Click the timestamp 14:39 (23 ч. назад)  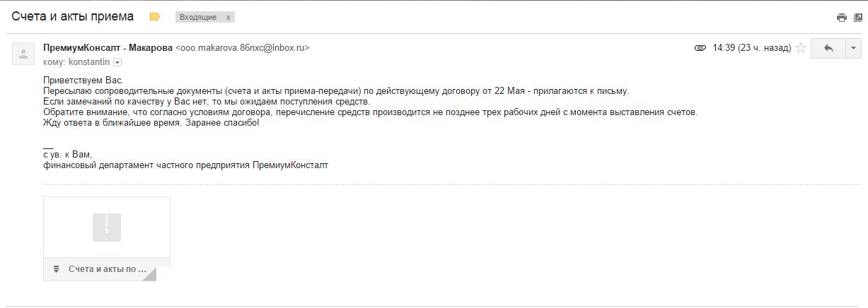[x=751, y=48]
